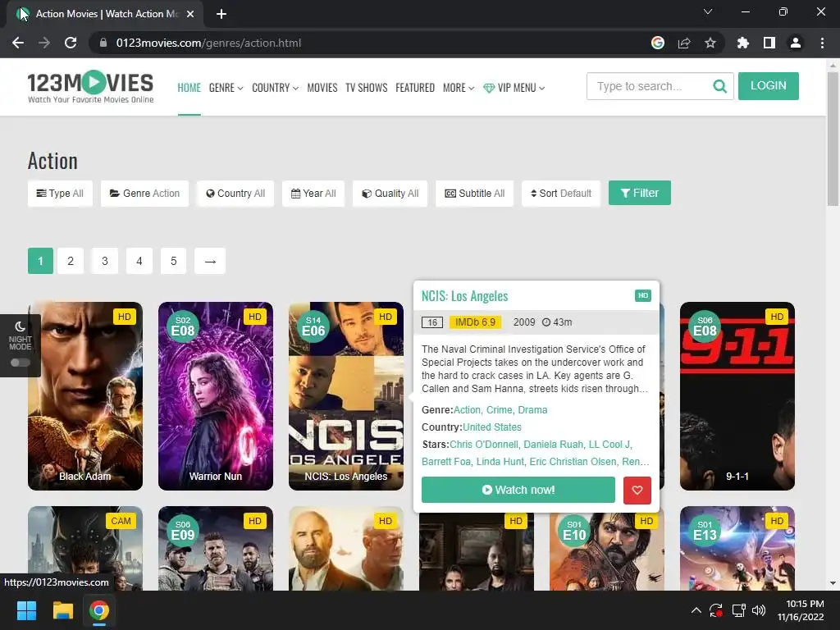Click the heart favorite button in popup

tap(637, 491)
